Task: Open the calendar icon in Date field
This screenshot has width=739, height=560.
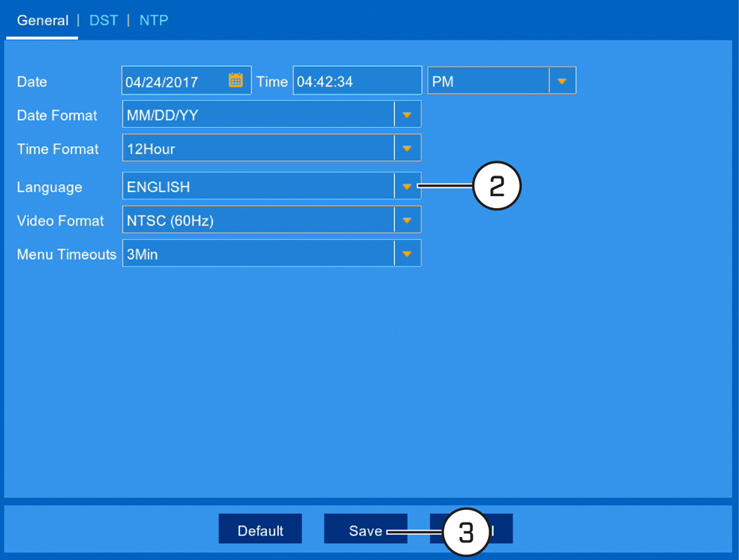Action: (x=236, y=80)
